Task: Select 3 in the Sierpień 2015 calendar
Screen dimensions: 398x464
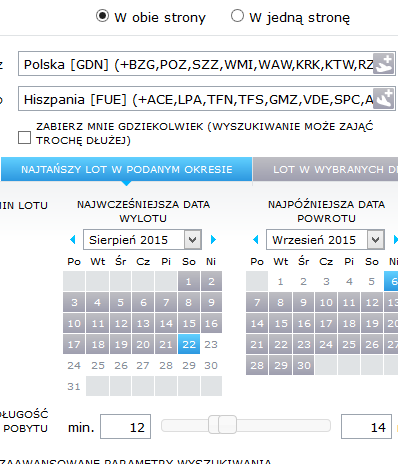Action: pos(74,302)
